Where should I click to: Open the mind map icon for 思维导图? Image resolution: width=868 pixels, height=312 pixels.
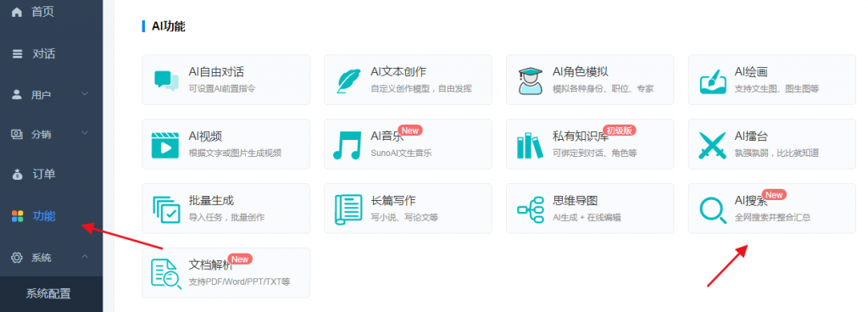click(531, 209)
